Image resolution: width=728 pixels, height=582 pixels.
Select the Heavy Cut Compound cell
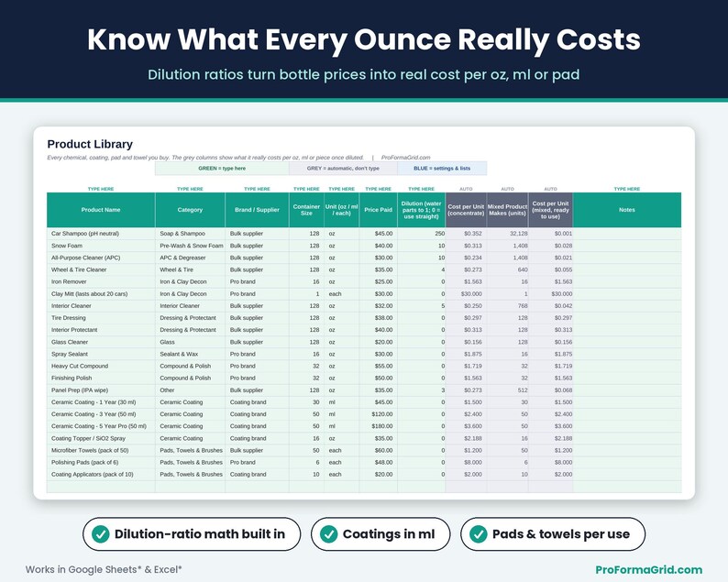pyautogui.click(x=101, y=367)
